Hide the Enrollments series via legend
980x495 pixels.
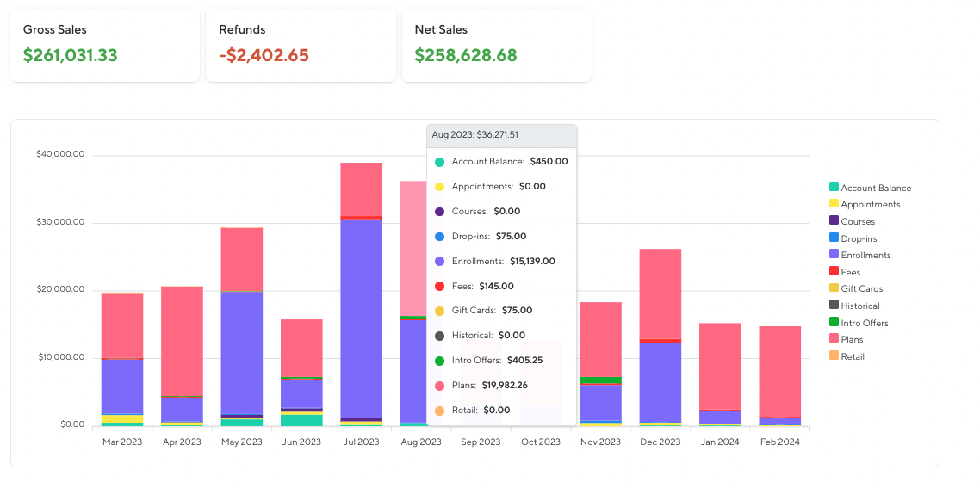(x=865, y=255)
